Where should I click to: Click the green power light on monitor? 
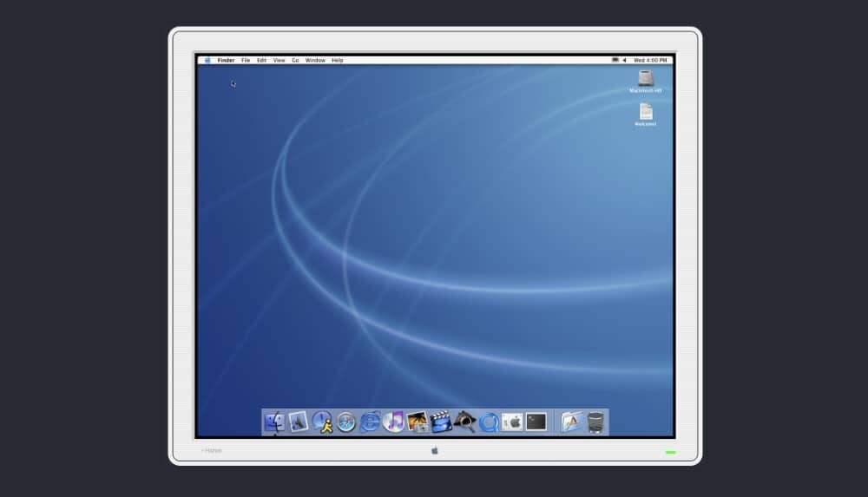(670, 452)
